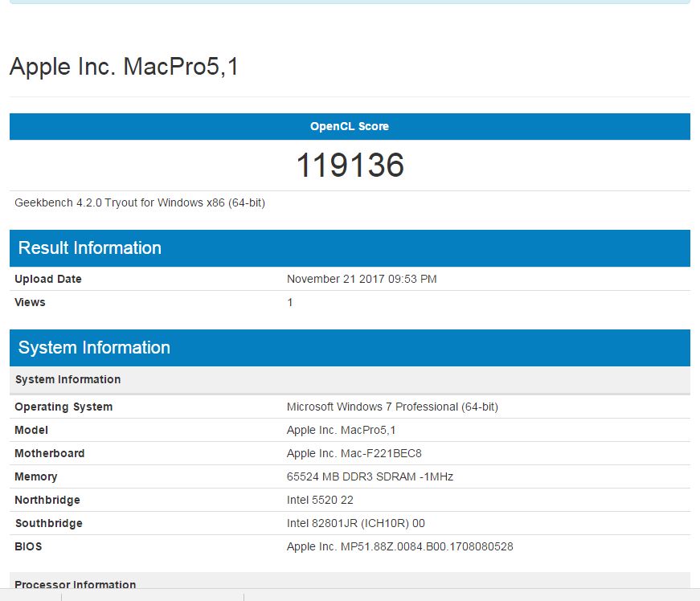Select the Model value 'Apple Inc. MacPro5,1'

(341, 430)
